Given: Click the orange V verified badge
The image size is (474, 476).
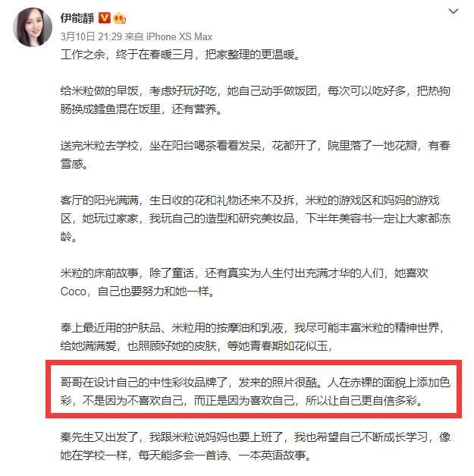Looking at the screenshot, I should coord(105,18).
